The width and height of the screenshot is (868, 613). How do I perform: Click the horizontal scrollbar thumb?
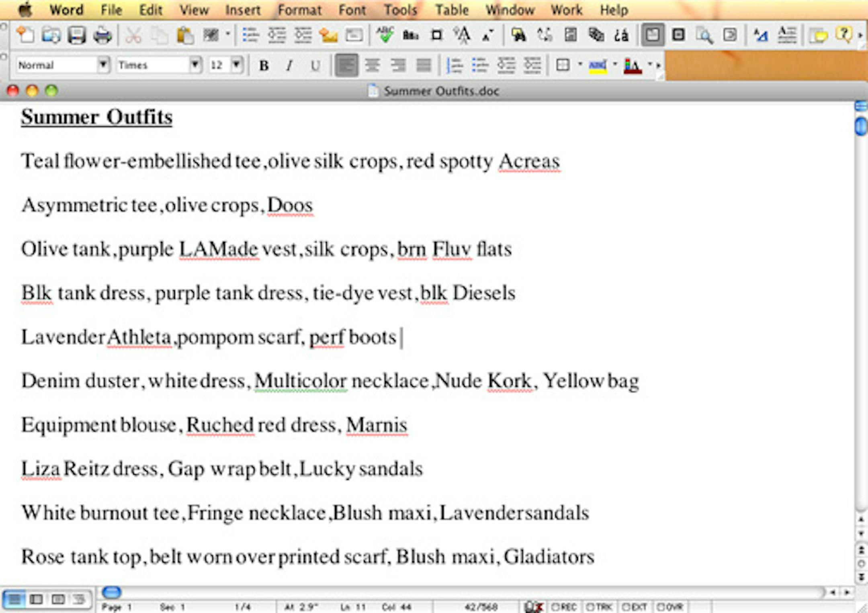(111, 592)
